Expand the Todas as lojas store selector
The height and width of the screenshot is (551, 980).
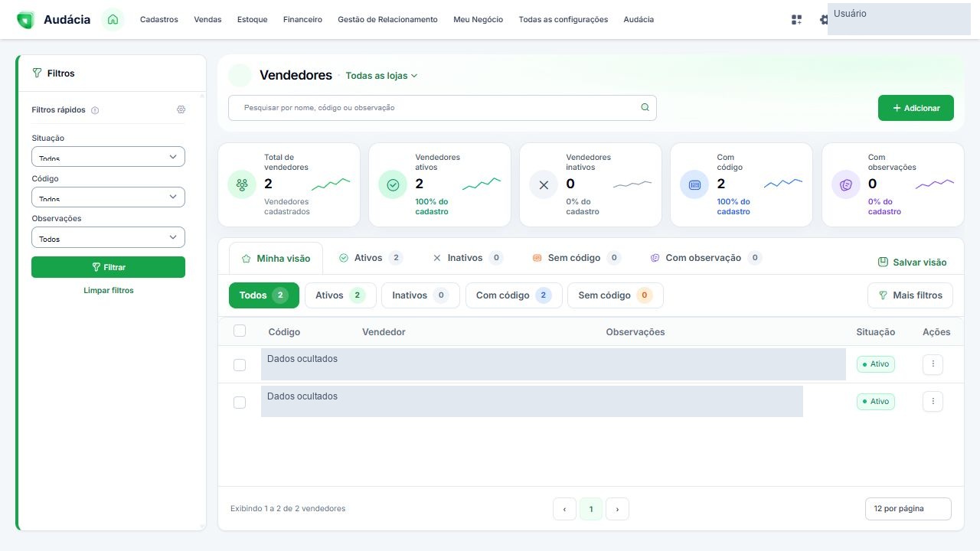pyautogui.click(x=381, y=76)
